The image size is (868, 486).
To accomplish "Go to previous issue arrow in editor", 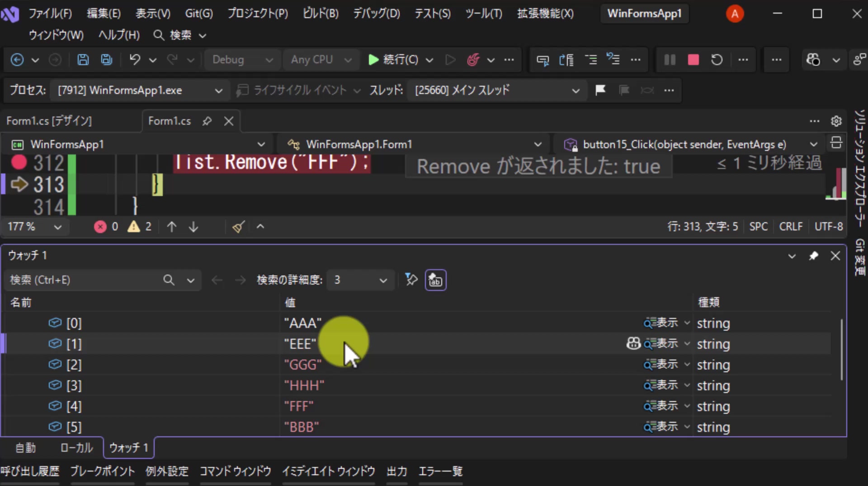I will pos(171,227).
